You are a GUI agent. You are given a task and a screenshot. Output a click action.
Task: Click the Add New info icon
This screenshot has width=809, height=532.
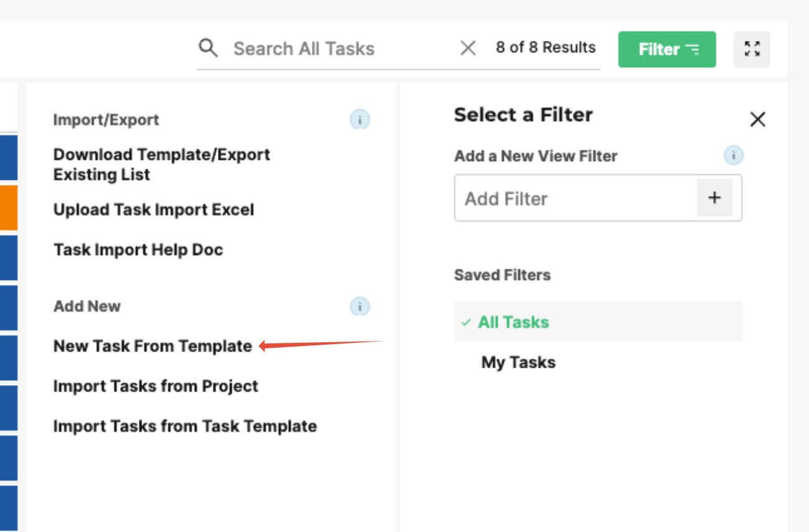coord(360,306)
